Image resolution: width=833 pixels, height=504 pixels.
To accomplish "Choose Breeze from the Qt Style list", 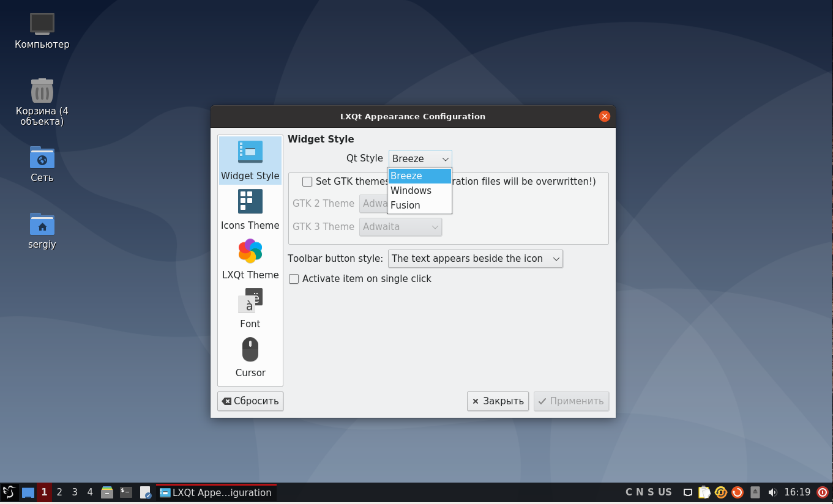I will pyautogui.click(x=420, y=176).
